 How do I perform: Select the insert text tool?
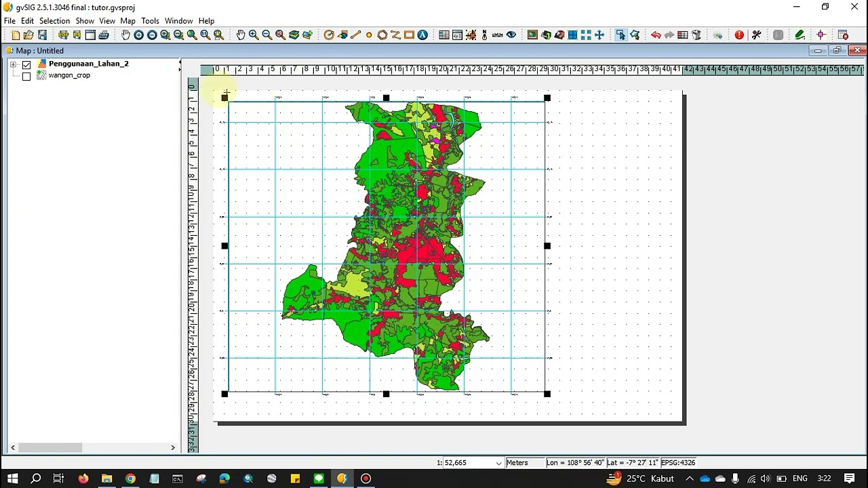[422, 35]
